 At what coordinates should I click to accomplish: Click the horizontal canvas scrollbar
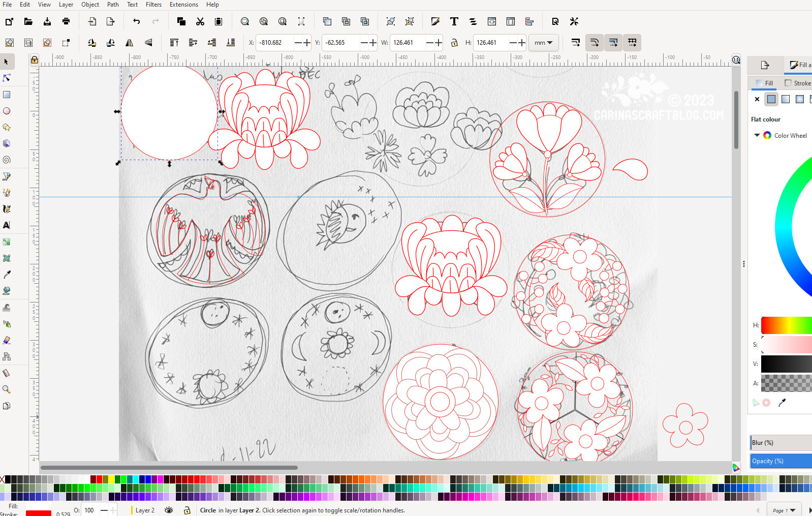[169, 467]
